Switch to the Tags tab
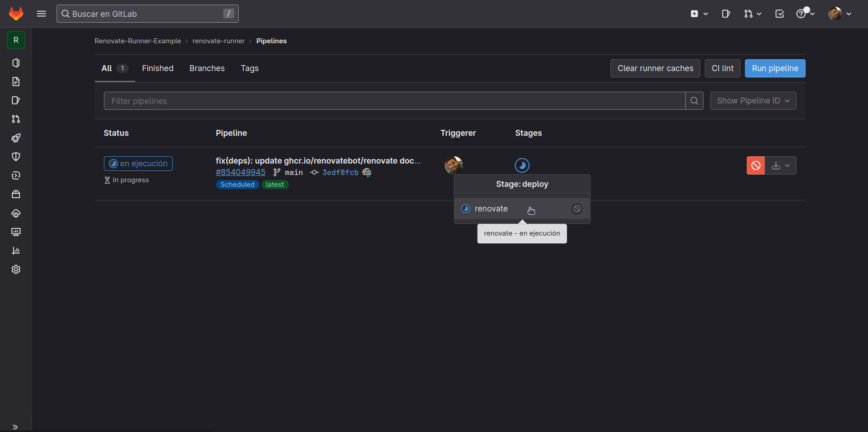 (x=250, y=68)
